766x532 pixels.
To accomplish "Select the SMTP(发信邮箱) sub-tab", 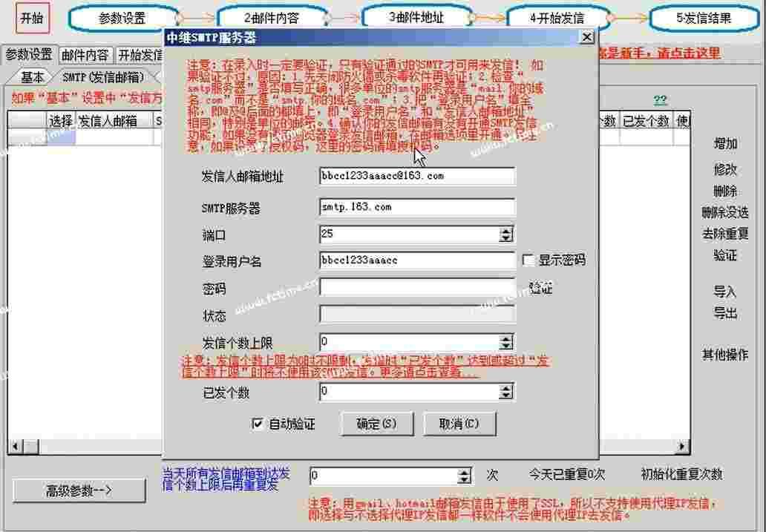I will pyautogui.click(x=104, y=77).
